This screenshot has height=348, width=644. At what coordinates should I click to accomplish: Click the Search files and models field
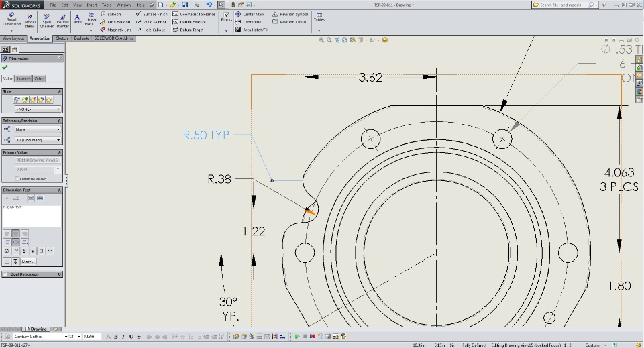point(564,5)
